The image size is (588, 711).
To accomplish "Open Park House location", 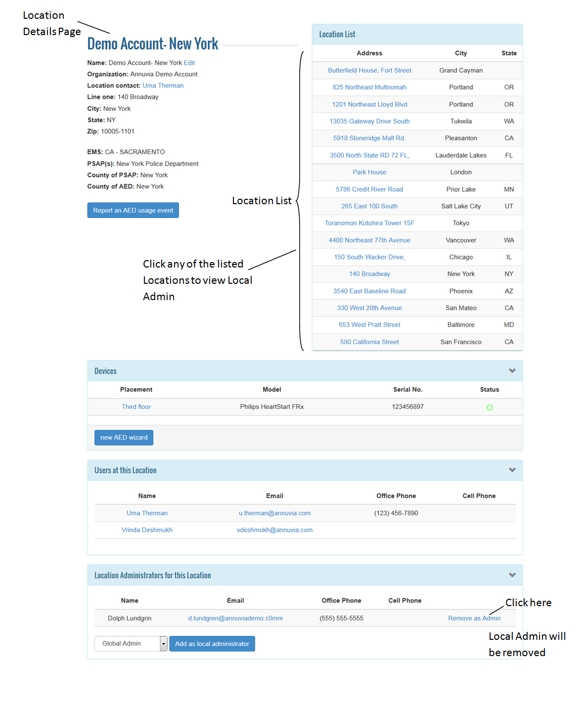I will coord(369,172).
